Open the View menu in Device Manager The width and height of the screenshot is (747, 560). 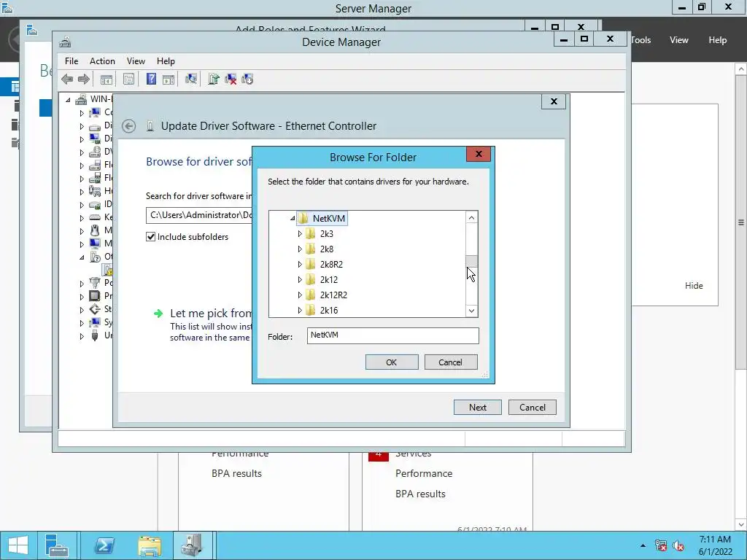(136, 61)
